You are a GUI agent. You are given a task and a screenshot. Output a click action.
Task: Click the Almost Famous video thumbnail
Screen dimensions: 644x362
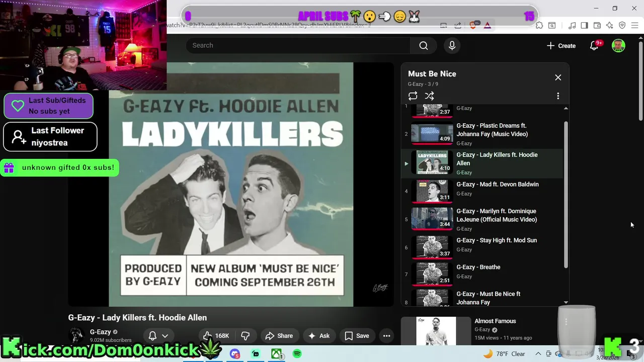point(436,331)
